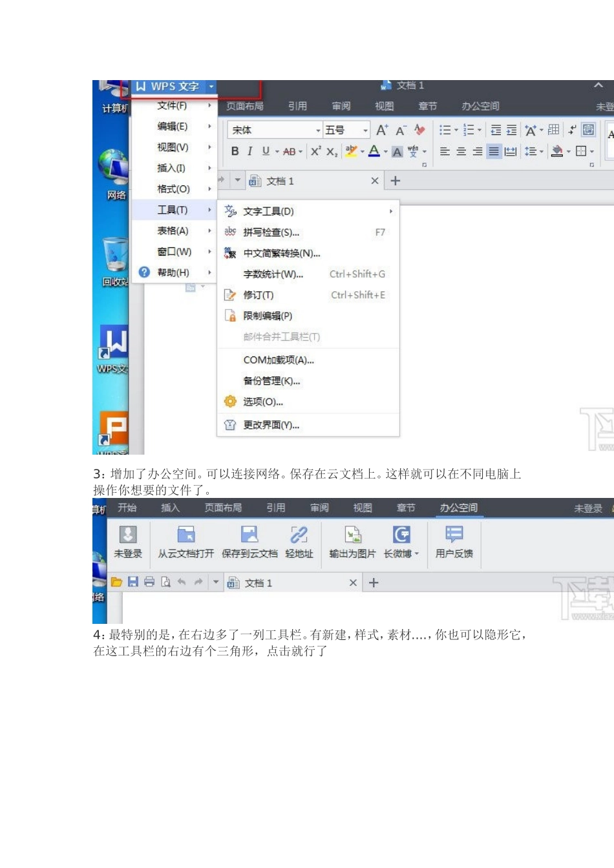
Task: Apply the font color A
Action: (374, 151)
